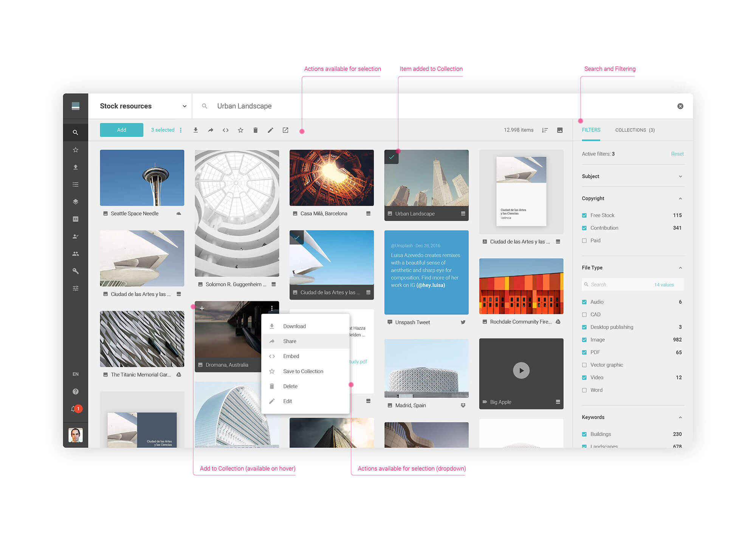The width and height of the screenshot is (756, 541).
Task: Choose Save to Collection menu entry
Action: point(305,371)
